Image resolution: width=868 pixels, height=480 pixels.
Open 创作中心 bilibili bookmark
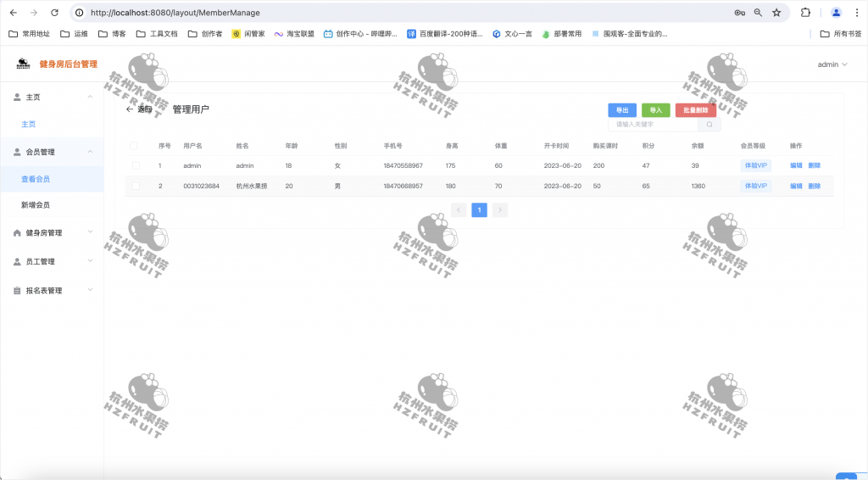click(x=360, y=34)
